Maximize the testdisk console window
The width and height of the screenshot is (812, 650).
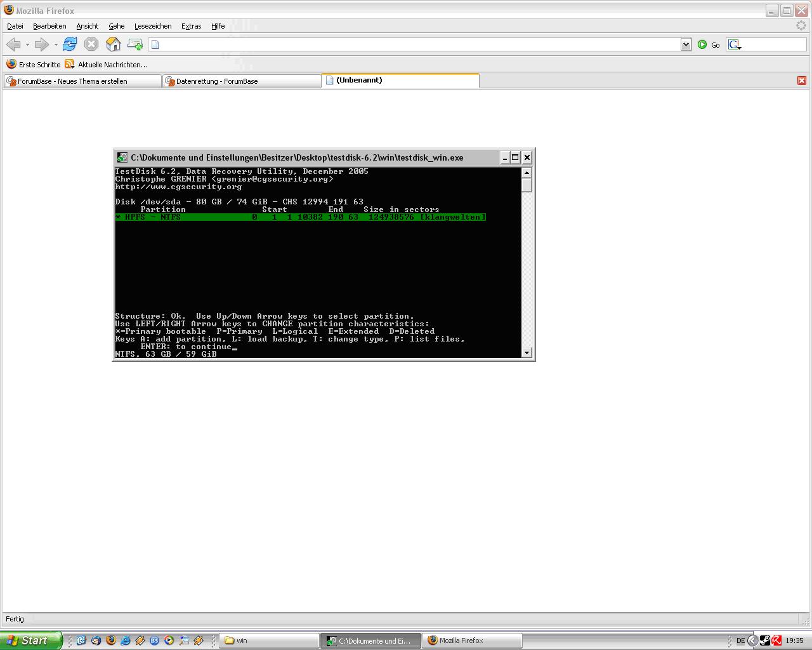coord(515,157)
